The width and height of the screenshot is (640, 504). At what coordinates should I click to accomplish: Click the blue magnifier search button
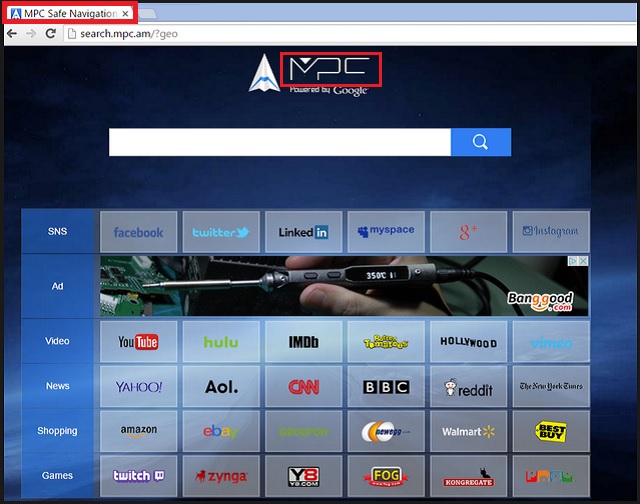(481, 142)
